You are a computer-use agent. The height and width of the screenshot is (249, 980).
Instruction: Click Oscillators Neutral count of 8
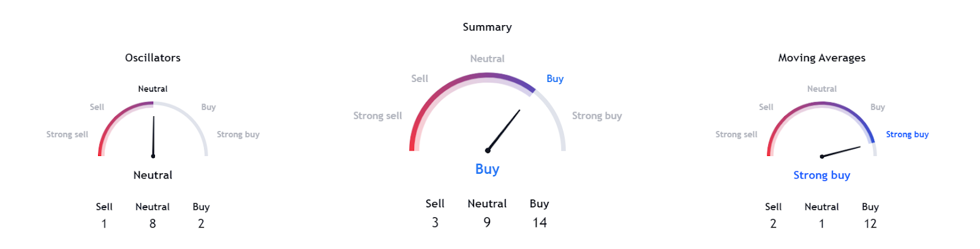pos(153,224)
